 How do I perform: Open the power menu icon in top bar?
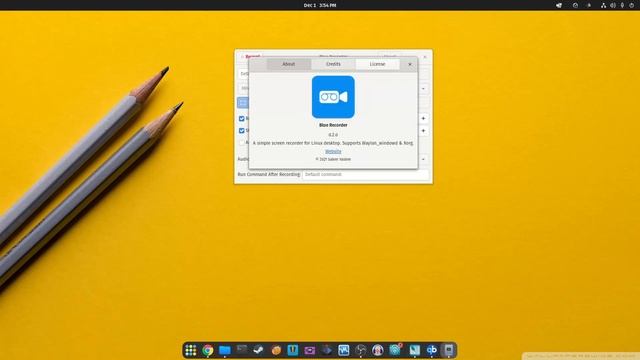(x=631, y=5)
